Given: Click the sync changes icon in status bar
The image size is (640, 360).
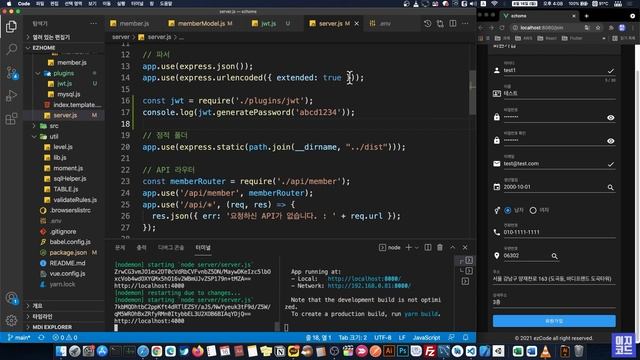Looking at the screenshot, I should 41,338.
